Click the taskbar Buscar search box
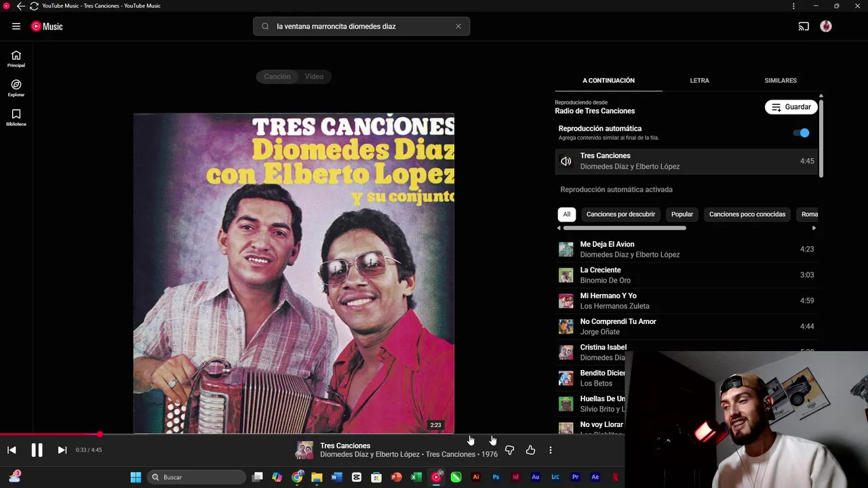Screen dimensions: 868x488 [x=197, y=477]
